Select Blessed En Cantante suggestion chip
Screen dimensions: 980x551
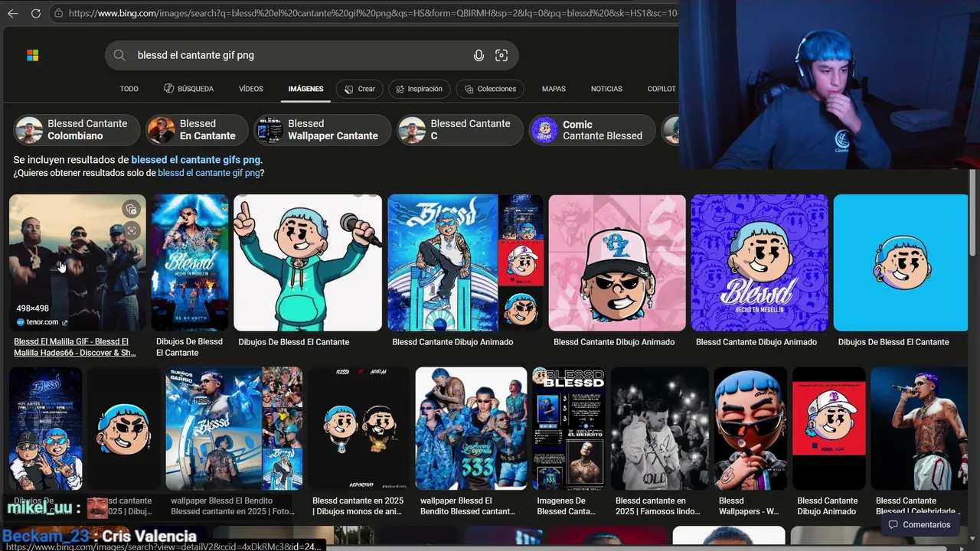pos(197,130)
